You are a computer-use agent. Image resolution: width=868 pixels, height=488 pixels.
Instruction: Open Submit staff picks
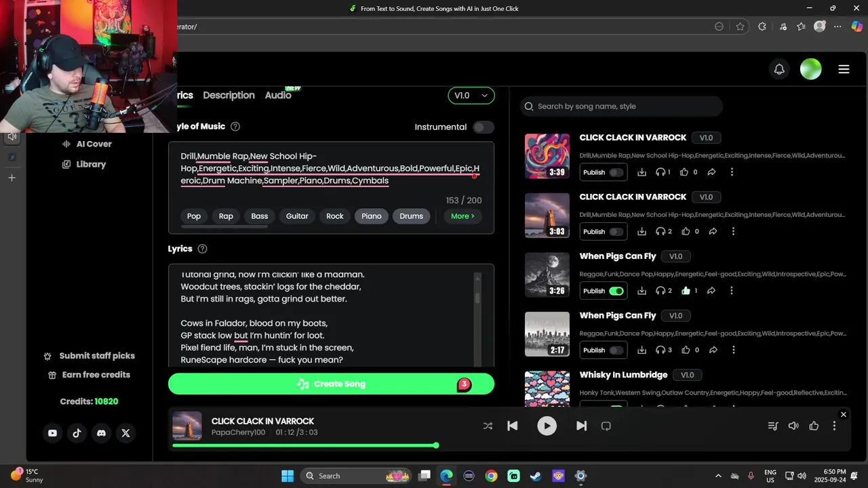tap(89, 356)
